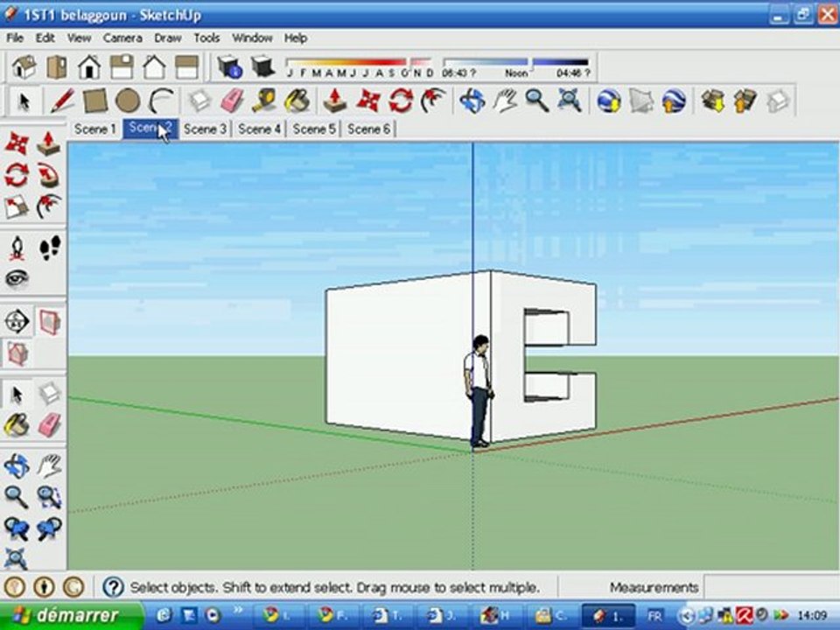The height and width of the screenshot is (630, 840).
Task: Switch to Right standard view
Action: pyautogui.click(x=122, y=67)
